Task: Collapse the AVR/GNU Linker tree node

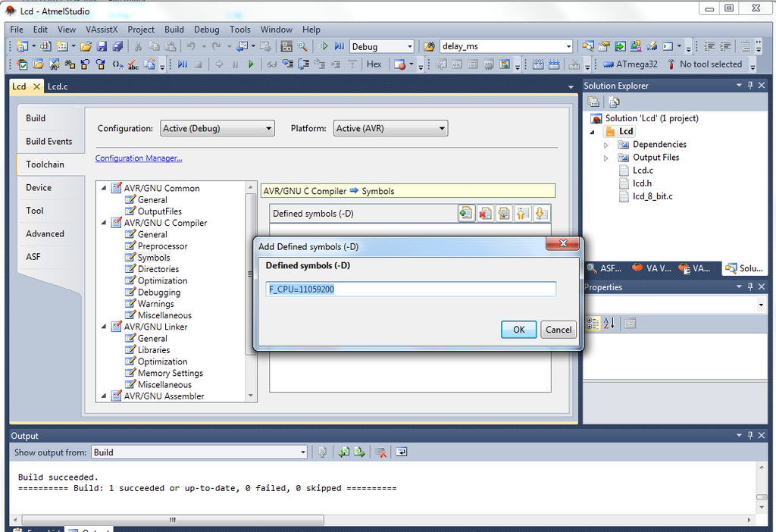Action: pyautogui.click(x=104, y=327)
